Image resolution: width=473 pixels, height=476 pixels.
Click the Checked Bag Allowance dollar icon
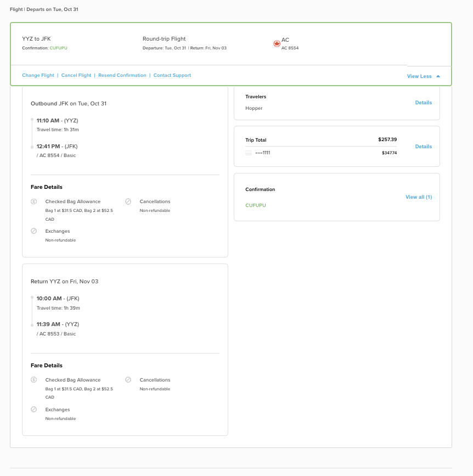pyautogui.click(x=33, y=201)
